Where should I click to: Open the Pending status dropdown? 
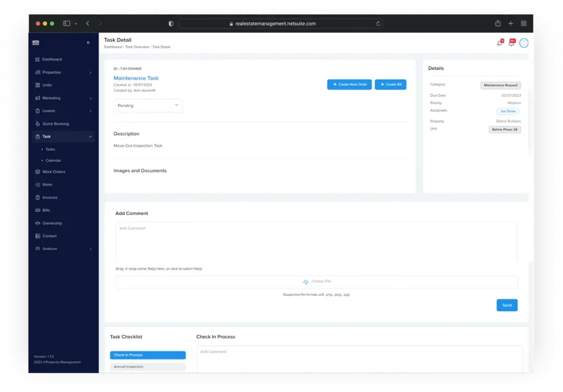tap(148, 106)
